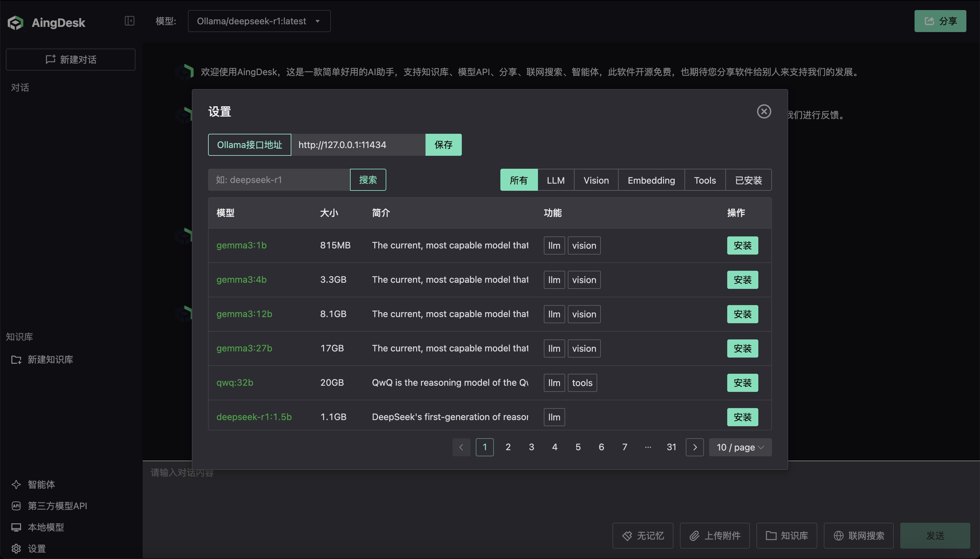Open the gemma3:12b model link
Viewport: 980px width, 559px height.
tap(244, 314)
